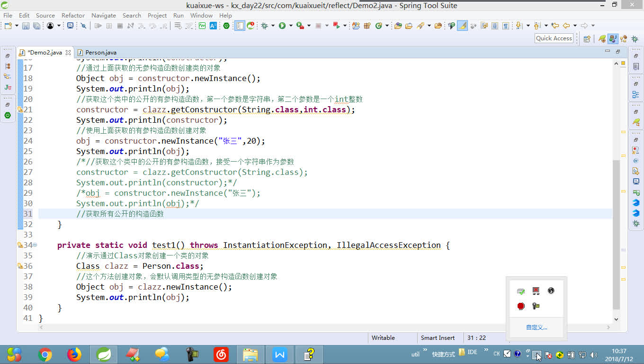
Task: Click the Spring Explorer leaf icon in right sidebar
Action: tap(636, 122)
